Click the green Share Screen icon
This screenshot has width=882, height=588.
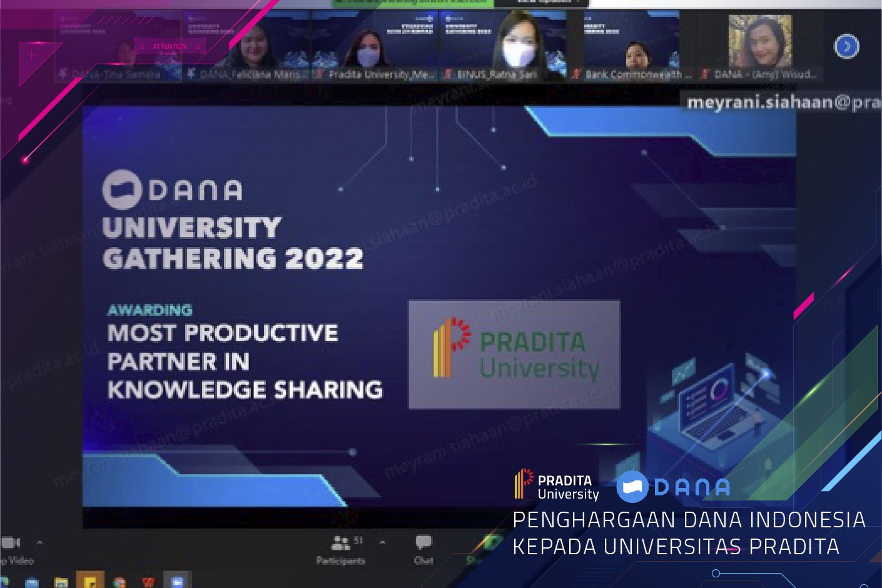(491, 542)
